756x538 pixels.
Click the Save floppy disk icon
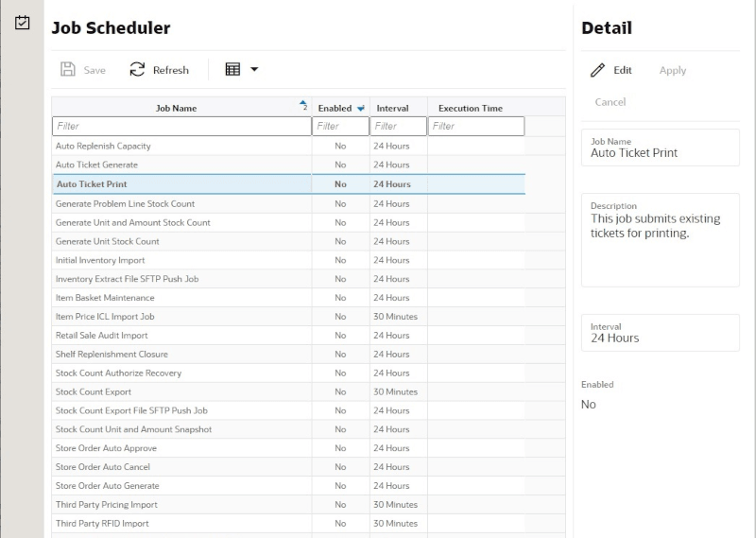click(x=67, y=69)
